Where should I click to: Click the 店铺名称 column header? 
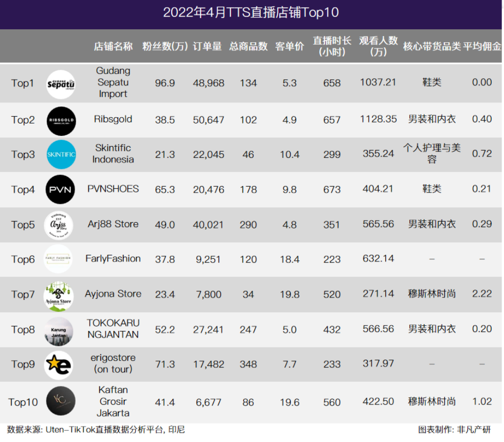113,46
